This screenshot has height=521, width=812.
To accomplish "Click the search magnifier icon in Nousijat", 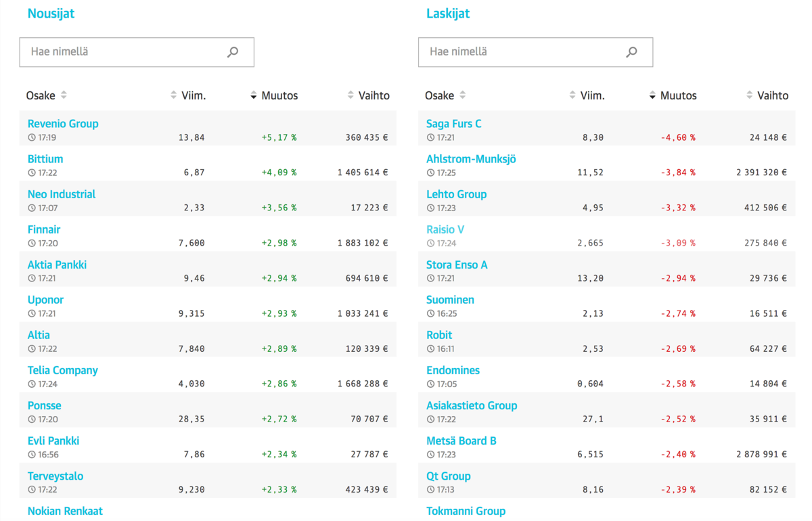I will [233, 52].
